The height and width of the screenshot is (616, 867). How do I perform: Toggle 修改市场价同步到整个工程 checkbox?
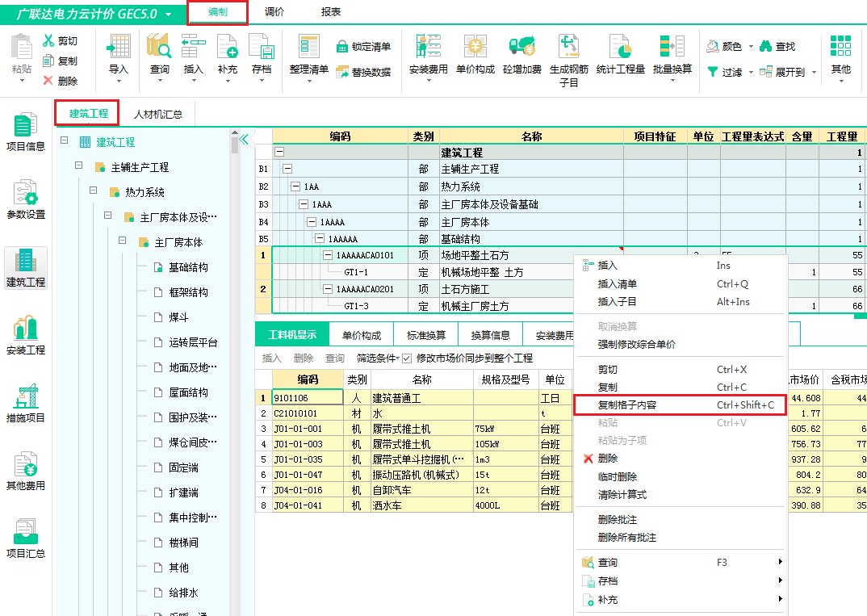tap(407, 358)
